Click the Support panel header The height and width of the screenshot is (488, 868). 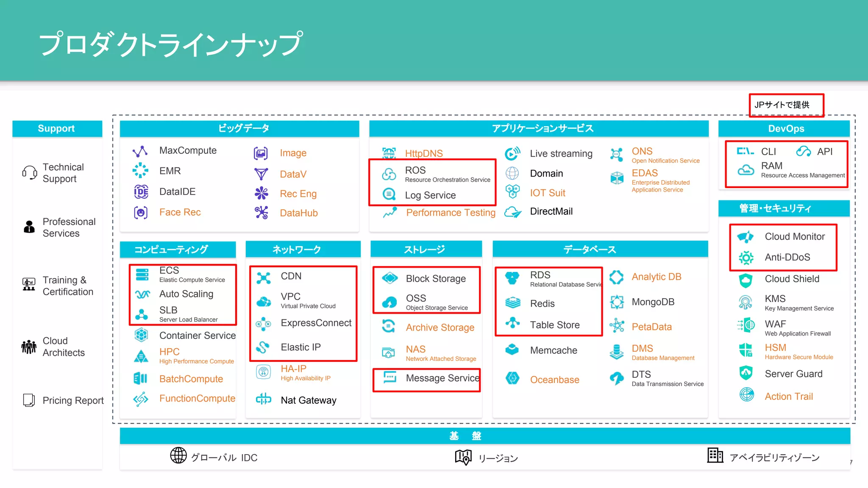click(57, 128)
